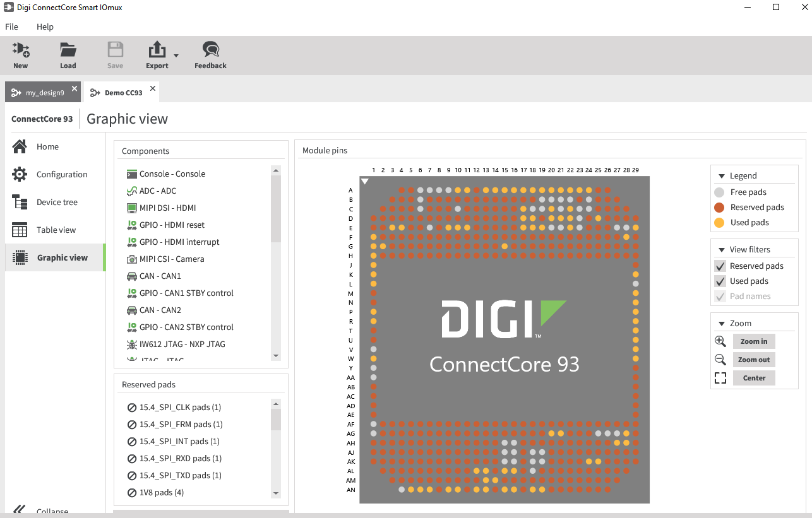The image size is (812, 518).
Task: Click the Zoom in button
Action: 754,341
